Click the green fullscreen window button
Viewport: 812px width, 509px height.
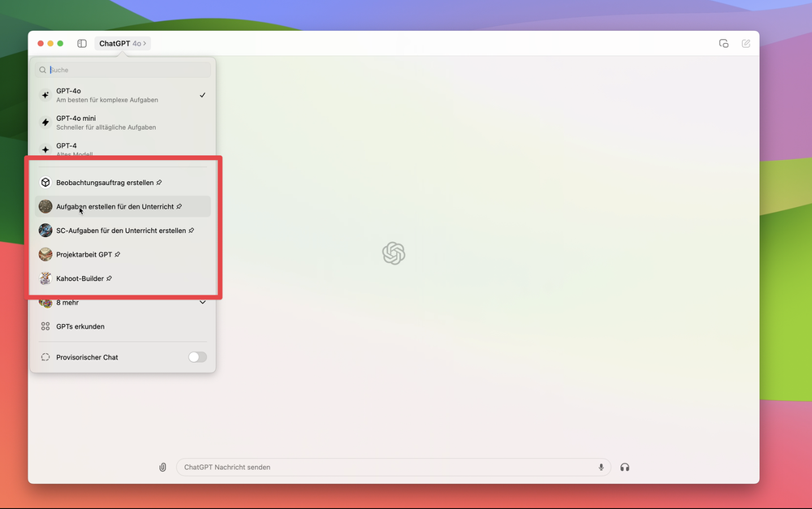(60, 44)
